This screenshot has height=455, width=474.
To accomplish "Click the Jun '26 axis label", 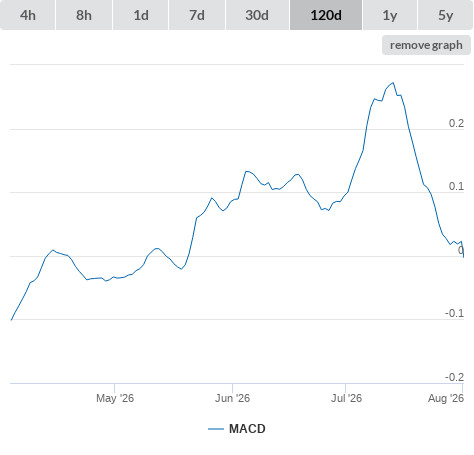I will (x=232, y=398).
